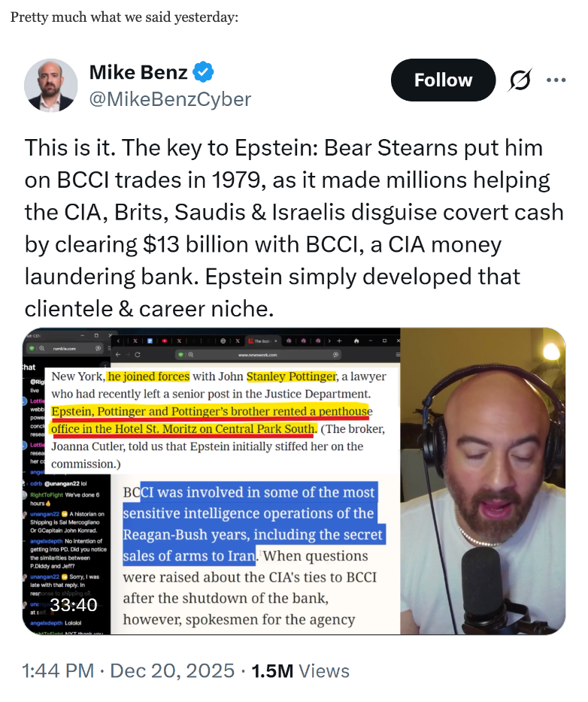588x702 pixels.
Task: Click the Mike Benz display name
Action: (x=138, y=72)
